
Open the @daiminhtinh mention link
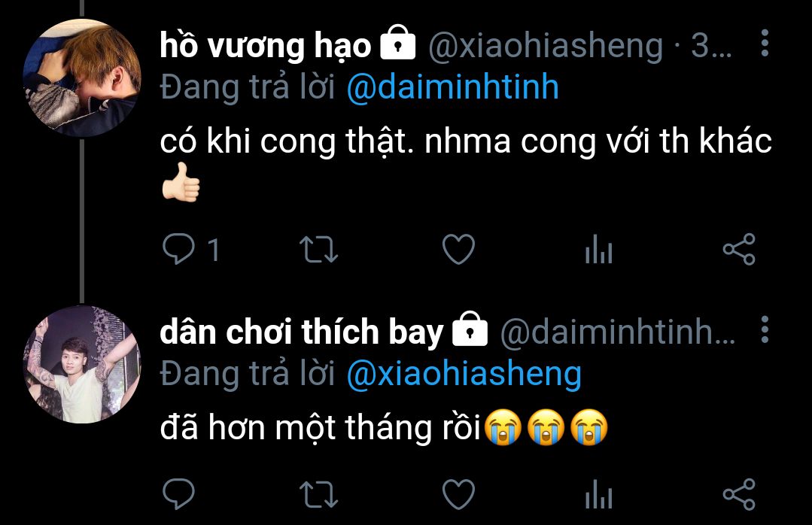(x=452, y=87)
